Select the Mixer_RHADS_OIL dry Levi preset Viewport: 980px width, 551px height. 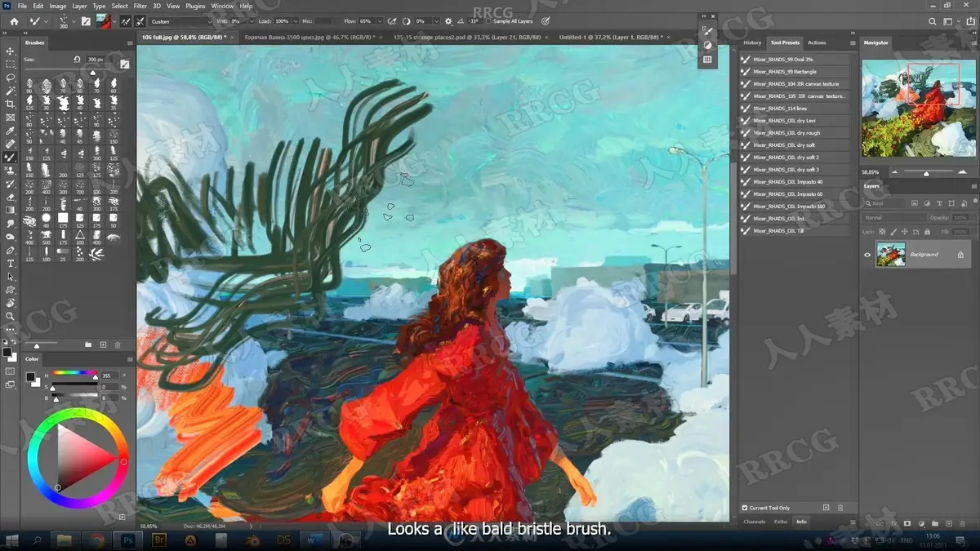(x=795, y=121)
